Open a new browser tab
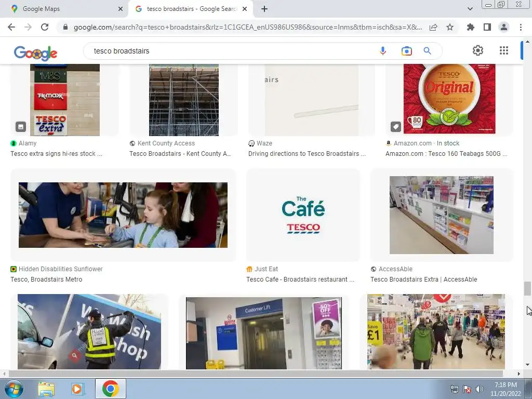Screen dimensions: 532x399 264,9
